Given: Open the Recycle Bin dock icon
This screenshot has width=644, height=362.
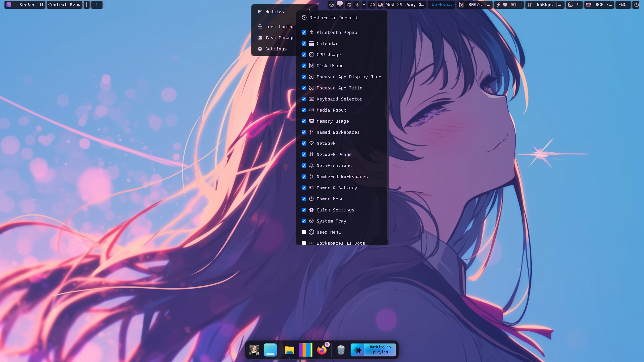Looking at the screenshot, I should (341, 350).
